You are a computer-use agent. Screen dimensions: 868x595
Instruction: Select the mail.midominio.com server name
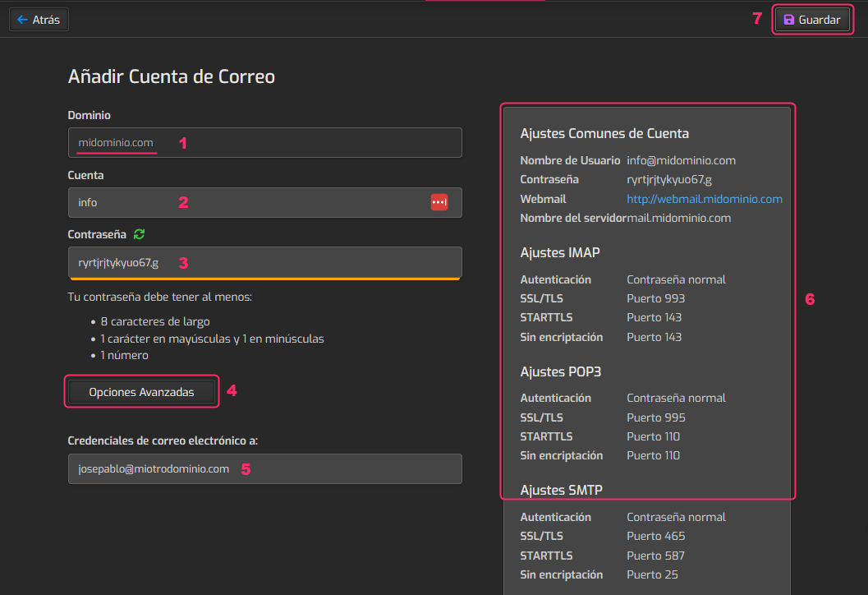coord(678,218)
